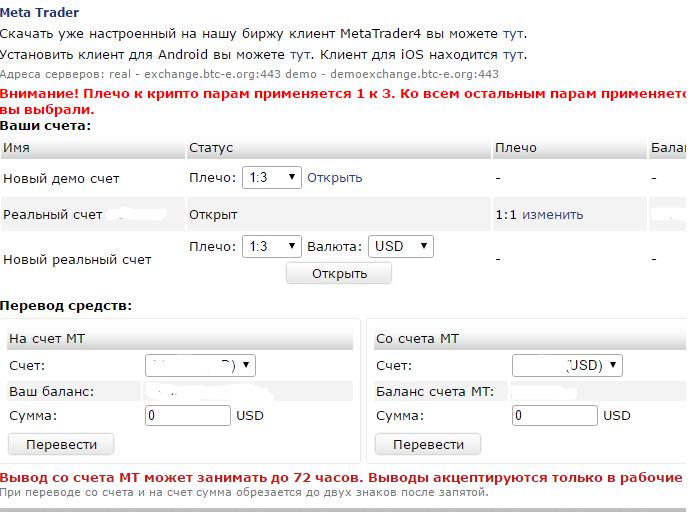Click the Баланс счета МТ: label

point(435,391)
